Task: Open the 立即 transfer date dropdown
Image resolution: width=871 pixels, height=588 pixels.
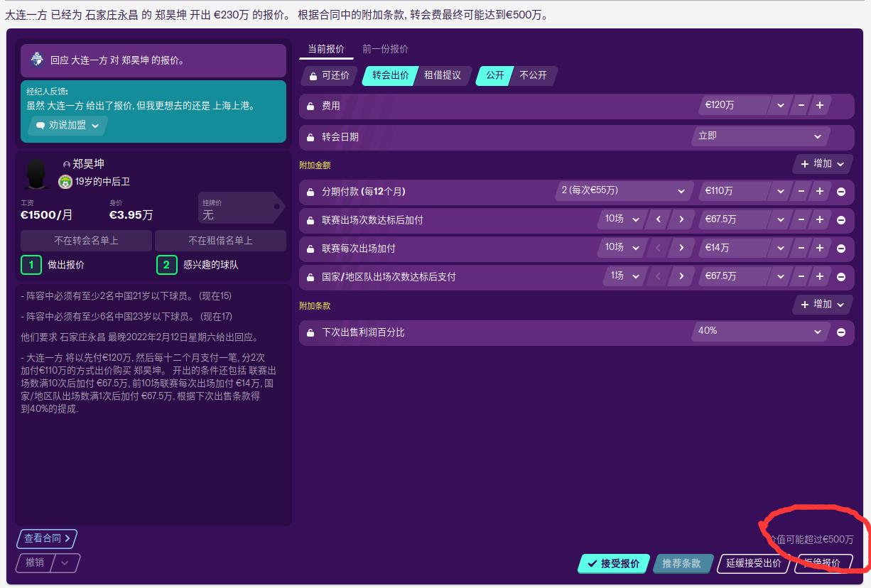Action: coord(760,136)
